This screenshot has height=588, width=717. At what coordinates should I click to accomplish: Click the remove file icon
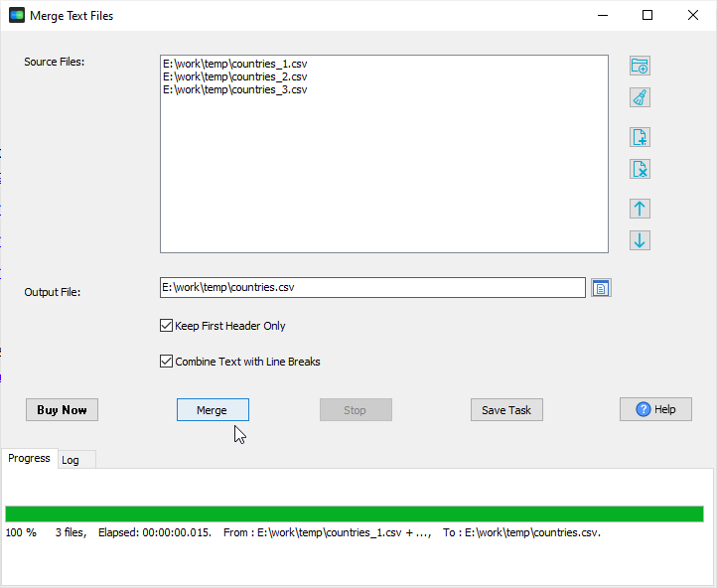point(640,169)
